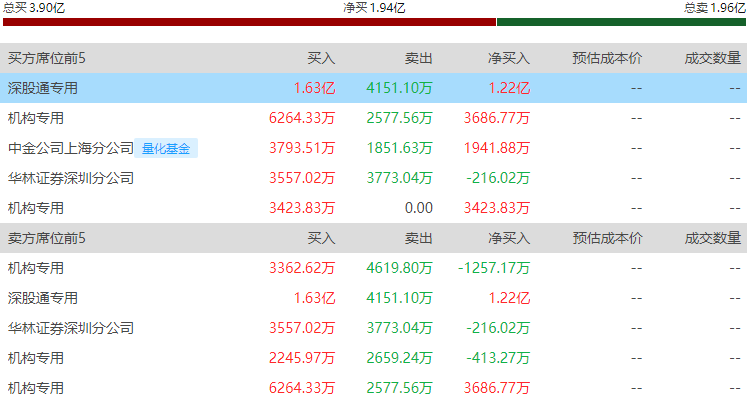Screen dimensions: 747x399
Task: Click 预估成本价 column in 卖方席位前5 header
Action: pos(607,238)
